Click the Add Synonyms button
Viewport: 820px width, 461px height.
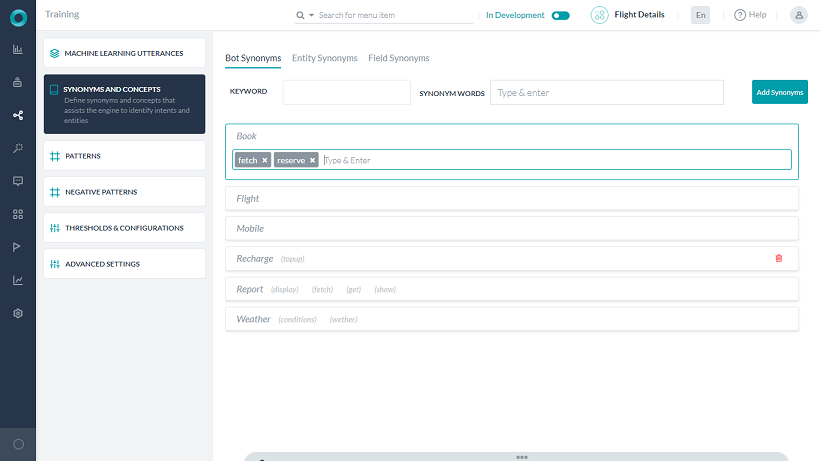(779, 92)
